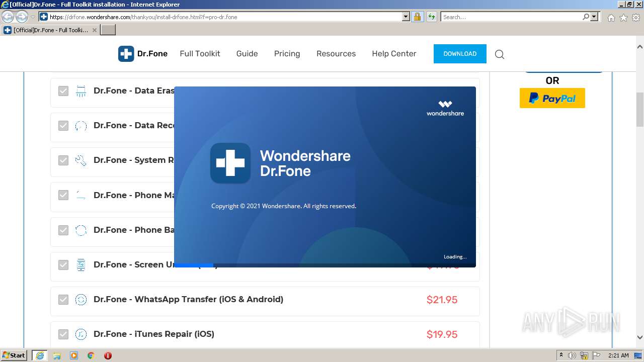
Task: Toggle the Data Recovery checkbox
Action: click(63, 126)
